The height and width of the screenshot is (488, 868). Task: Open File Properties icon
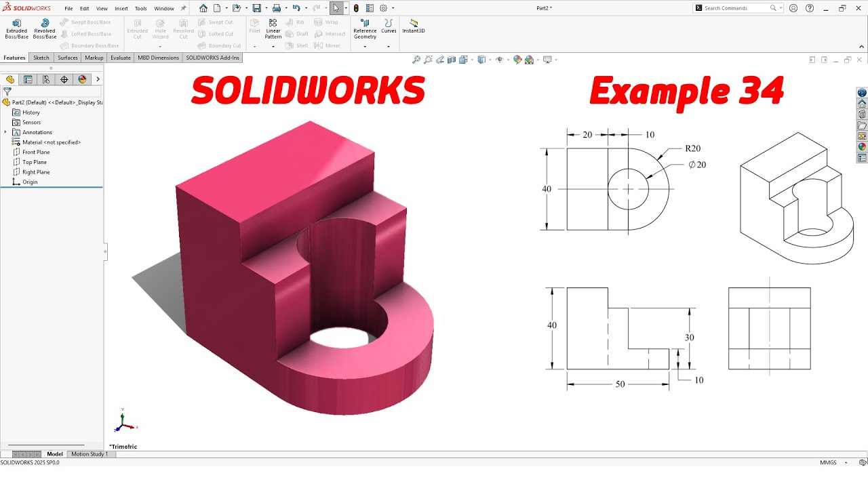coord(370,8)
